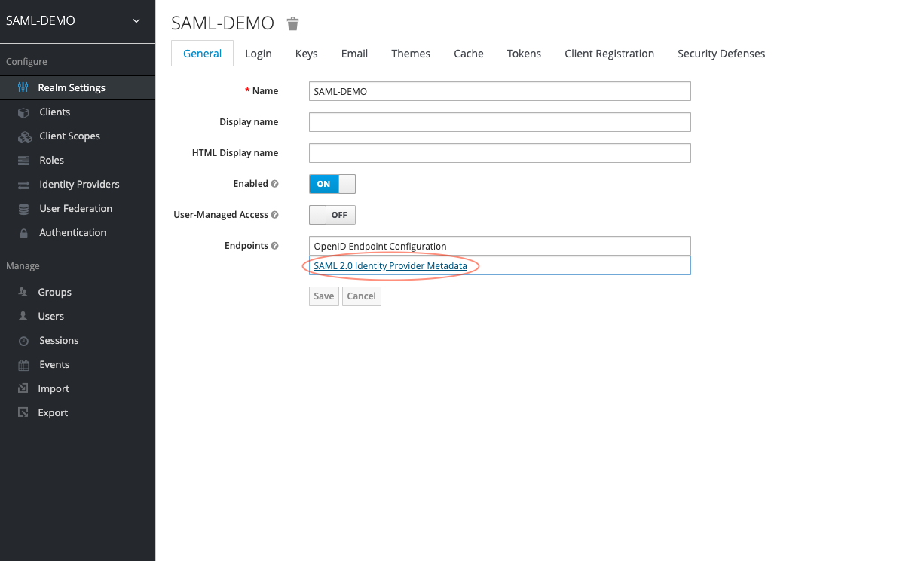The image size is (924, 561).
Task: Focus the Name input field
Action: [x=500, y=91]
